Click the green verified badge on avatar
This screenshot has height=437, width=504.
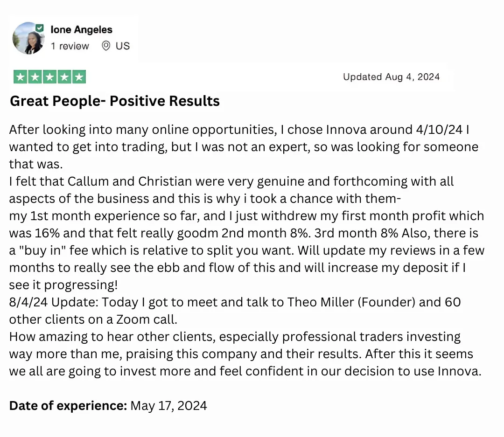[x=40, y=28]
